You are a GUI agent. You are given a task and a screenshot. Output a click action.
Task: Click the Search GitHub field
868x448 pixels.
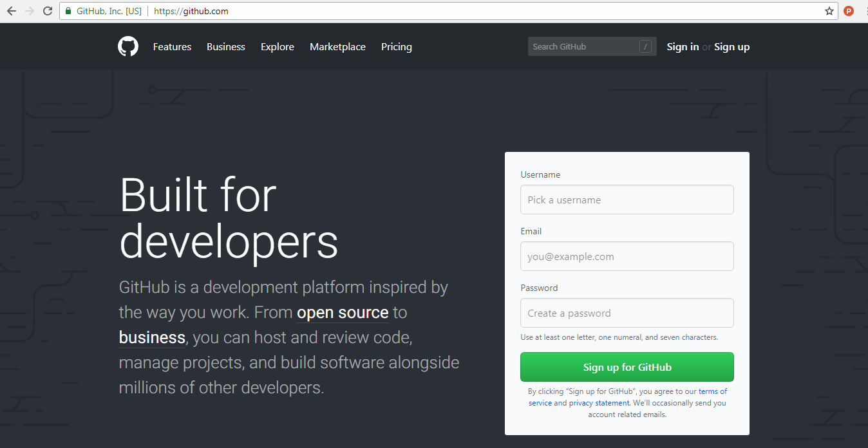592,46
